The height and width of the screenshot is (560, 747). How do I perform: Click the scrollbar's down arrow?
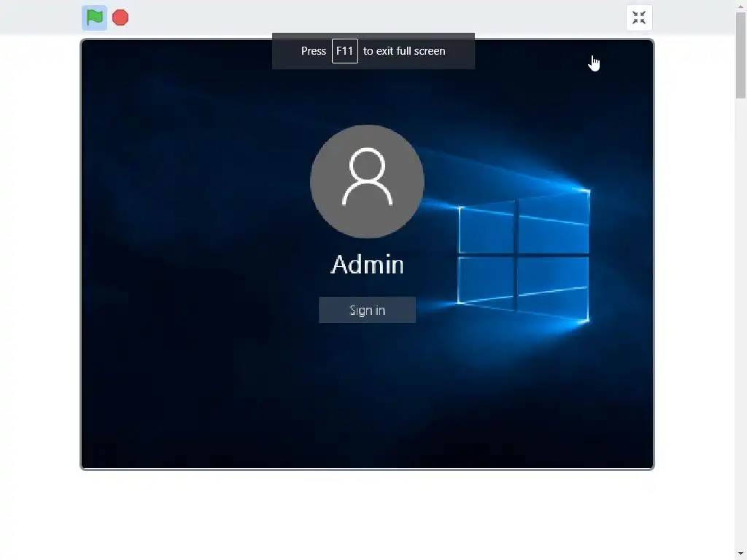coord(740,554)
